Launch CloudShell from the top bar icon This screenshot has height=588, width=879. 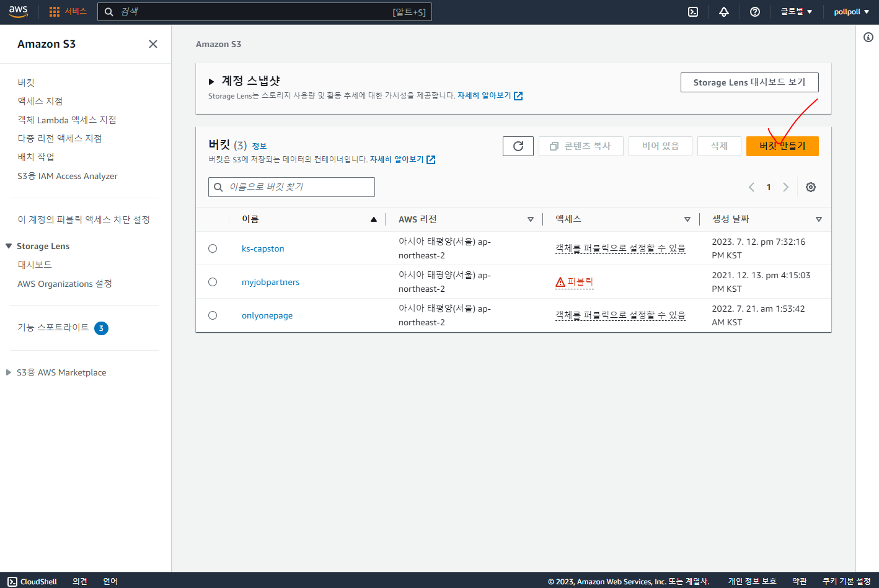(693, 12)
